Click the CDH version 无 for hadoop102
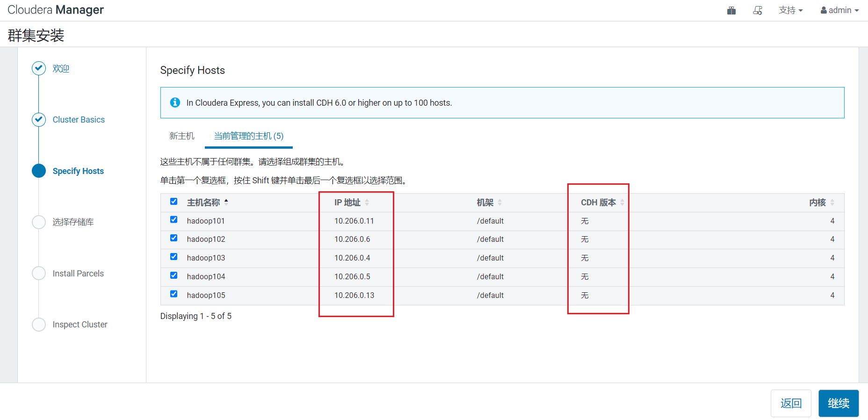This screenshot has height=420, width=868. pyautogui.click(x=585, y=239)
